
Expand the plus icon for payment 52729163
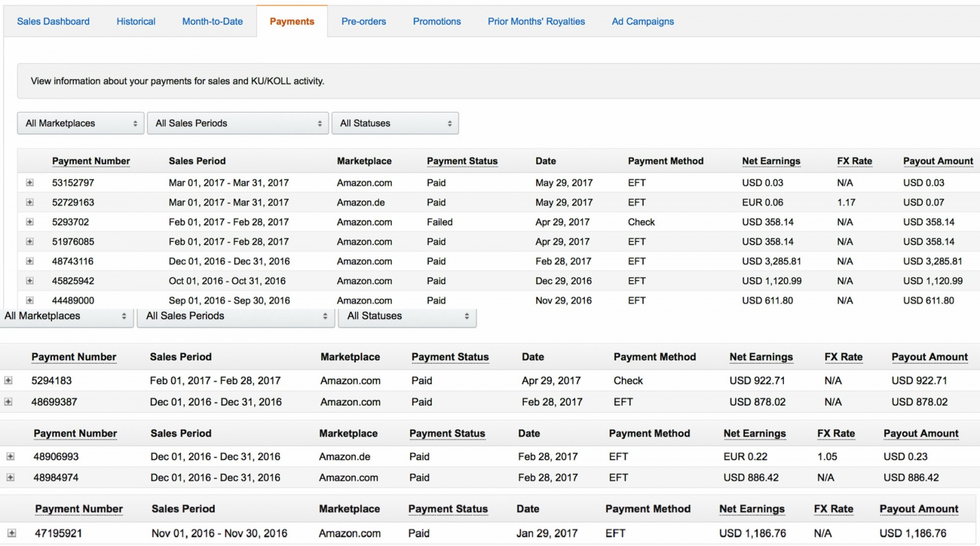click(x=29, y=202)
